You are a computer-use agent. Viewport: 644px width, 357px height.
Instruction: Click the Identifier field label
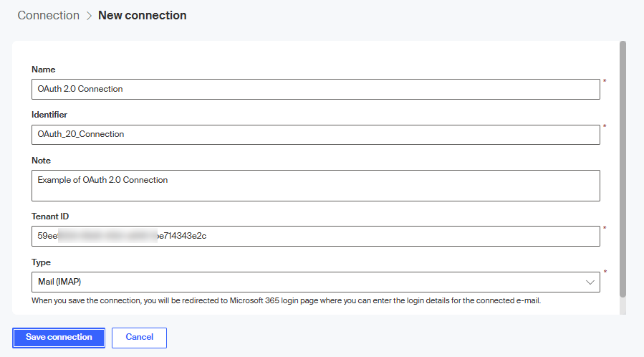click(49, 115)
